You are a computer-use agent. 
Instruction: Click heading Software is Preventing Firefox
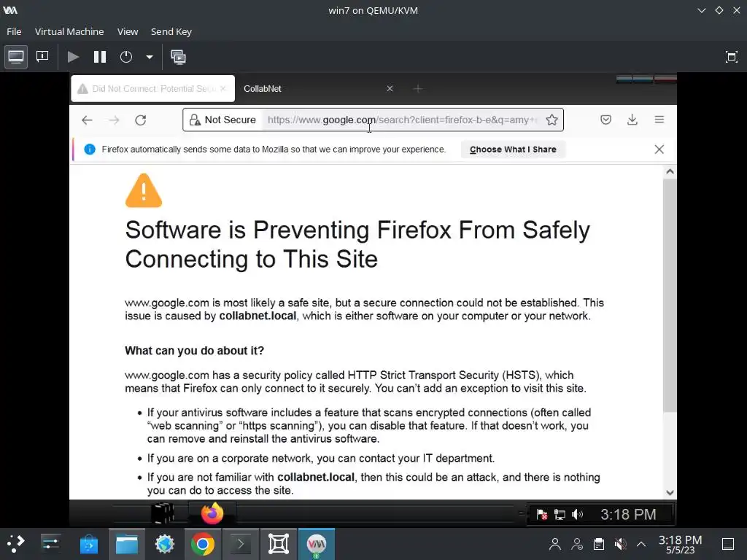click(x=357, y=244)
